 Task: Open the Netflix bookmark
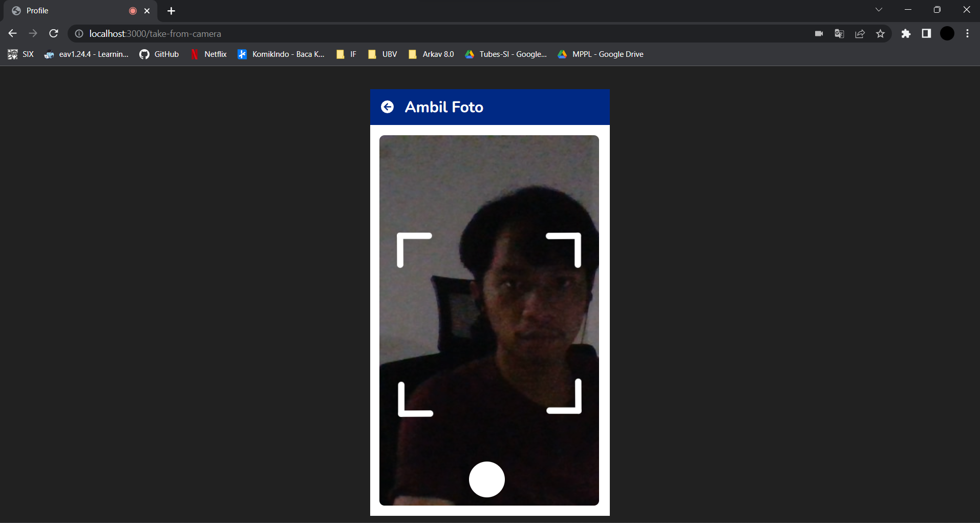(208, 54)
